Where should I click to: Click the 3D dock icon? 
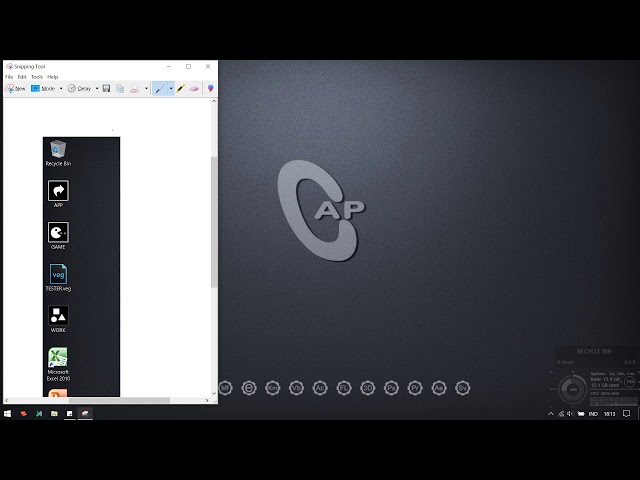tap(367, 388)
